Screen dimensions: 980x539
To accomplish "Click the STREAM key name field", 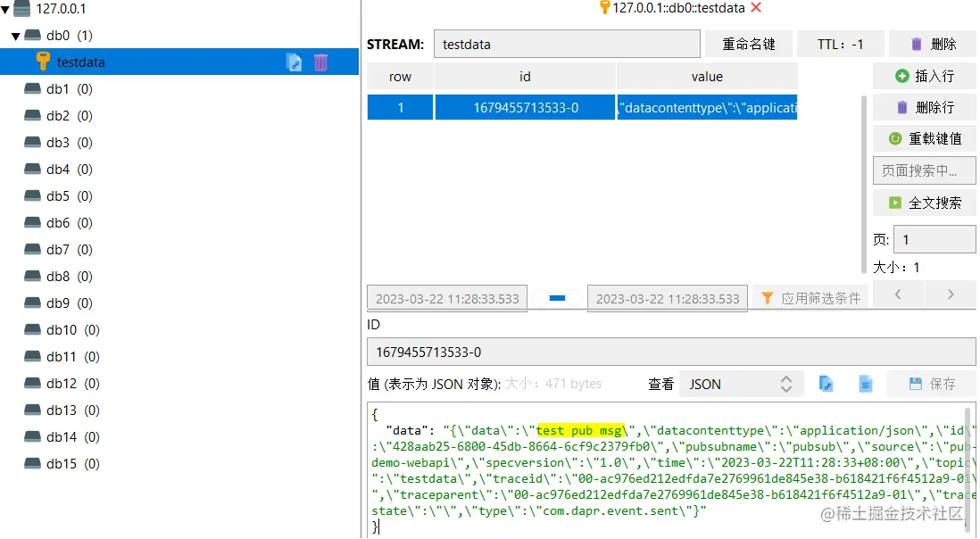I will pyautogui.click(x=567, y=45).
